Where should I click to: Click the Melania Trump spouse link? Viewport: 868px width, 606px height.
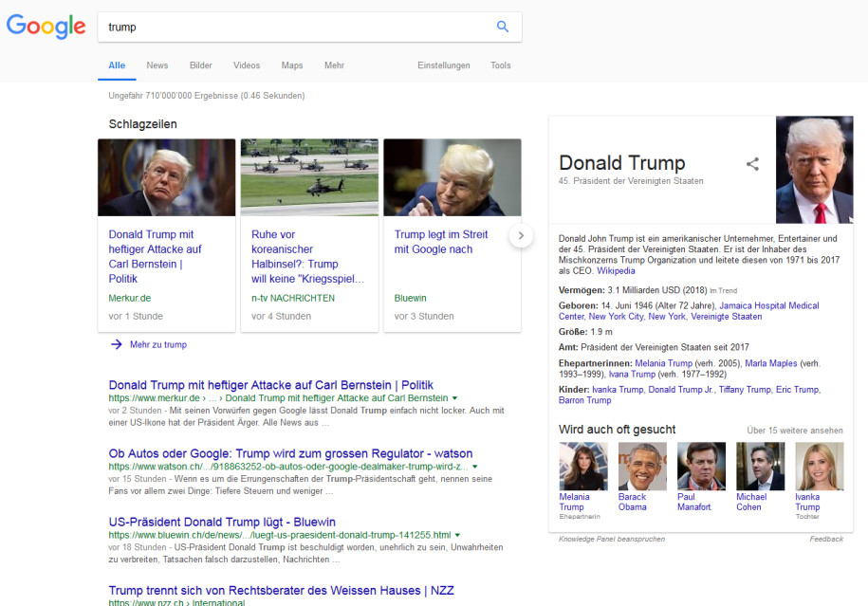point(663,363)
